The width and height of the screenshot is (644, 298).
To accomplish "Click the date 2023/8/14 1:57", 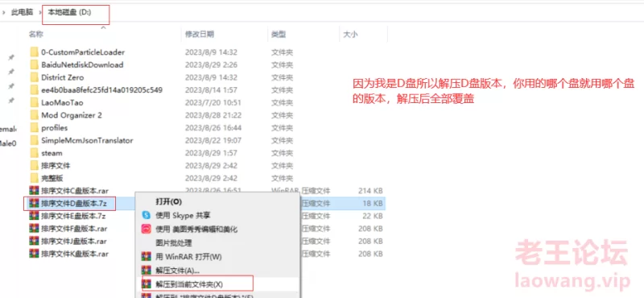I will tap(211, 89).
